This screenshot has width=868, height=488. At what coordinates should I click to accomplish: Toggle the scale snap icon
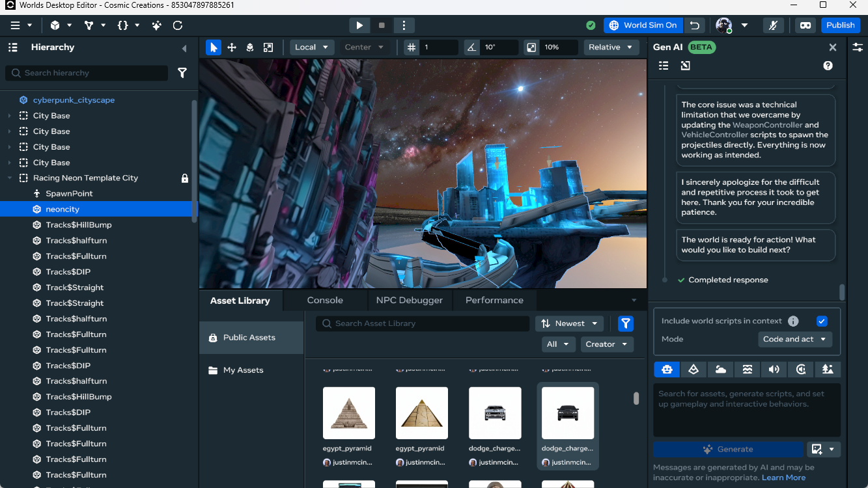531,47
